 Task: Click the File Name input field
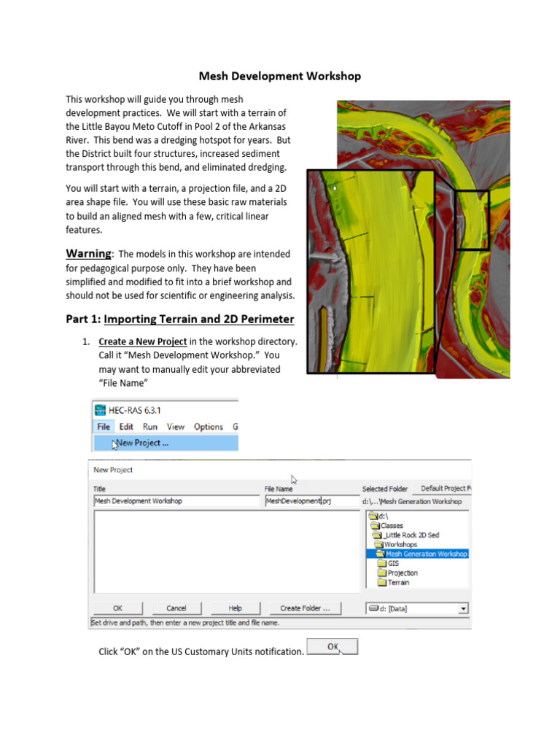[x=312, y=501]
